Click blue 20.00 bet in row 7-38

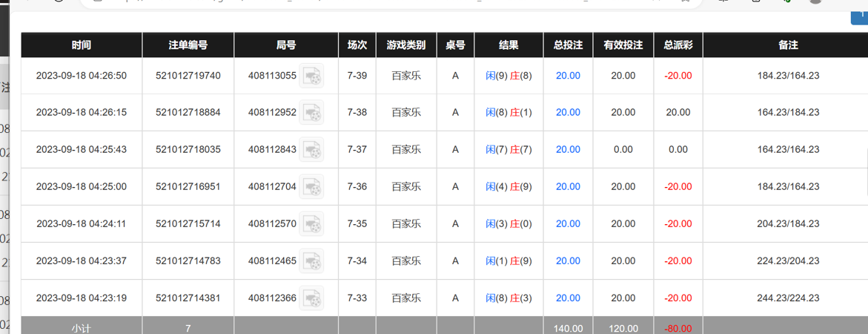pyautogui.click(x=568, y=113)
